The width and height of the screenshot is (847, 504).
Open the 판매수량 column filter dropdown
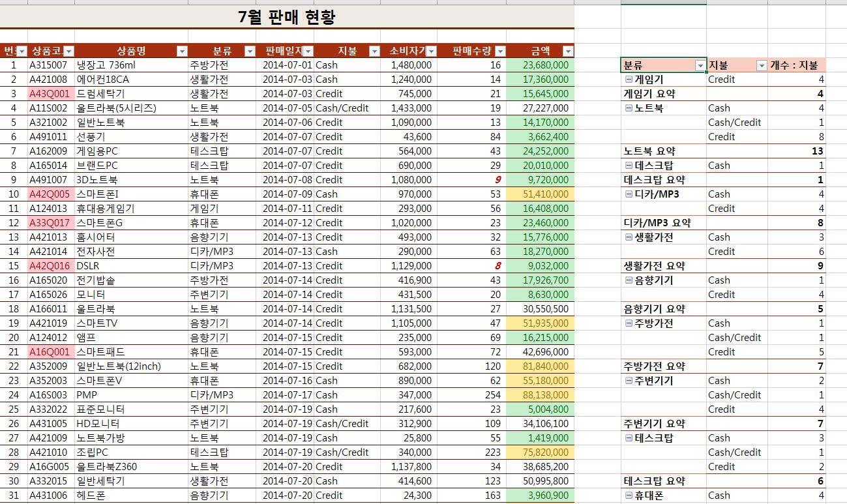click(x=500, y=52)
